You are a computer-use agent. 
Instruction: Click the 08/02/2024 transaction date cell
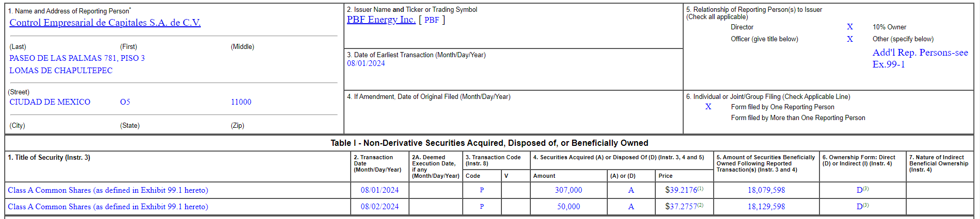click(380, 207)
